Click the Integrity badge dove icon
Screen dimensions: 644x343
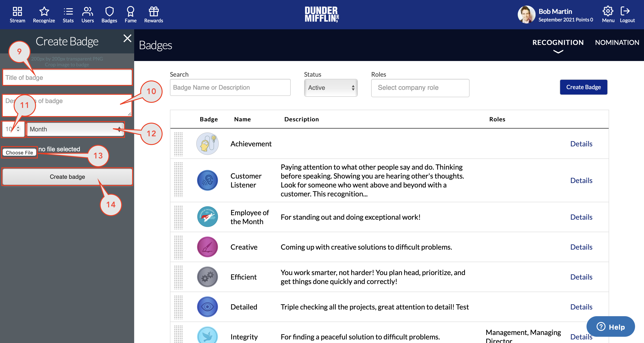tap(207, 335)
